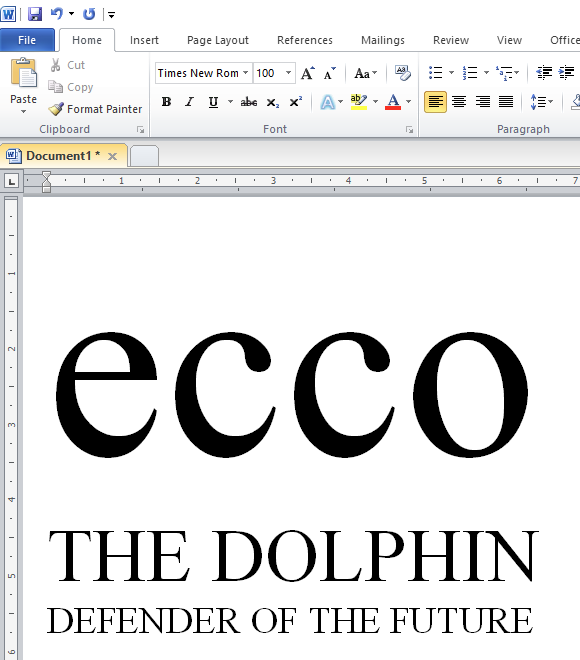Open the undo history dropdown arrow
Screen dimensions: 580x660
72,14
